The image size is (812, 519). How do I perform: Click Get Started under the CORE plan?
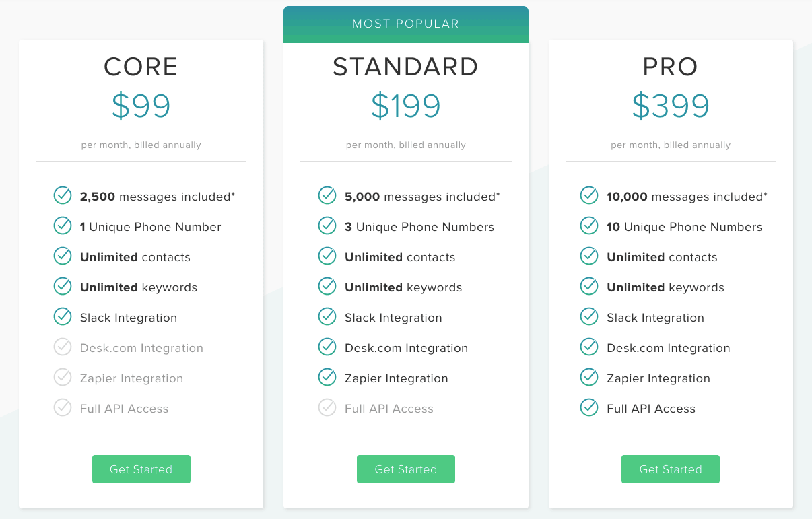click(141, 469)
